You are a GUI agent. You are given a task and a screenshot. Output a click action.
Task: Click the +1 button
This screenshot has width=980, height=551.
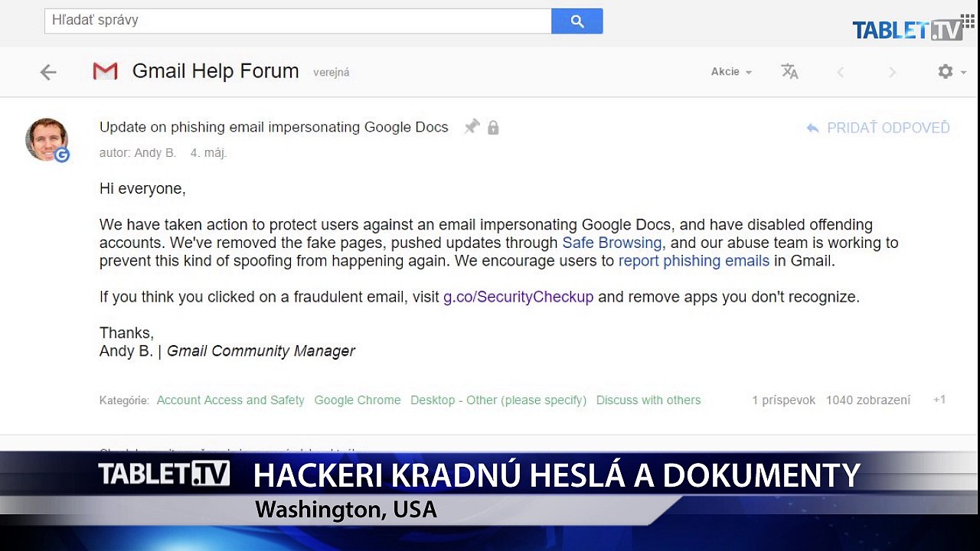(939, 399)
